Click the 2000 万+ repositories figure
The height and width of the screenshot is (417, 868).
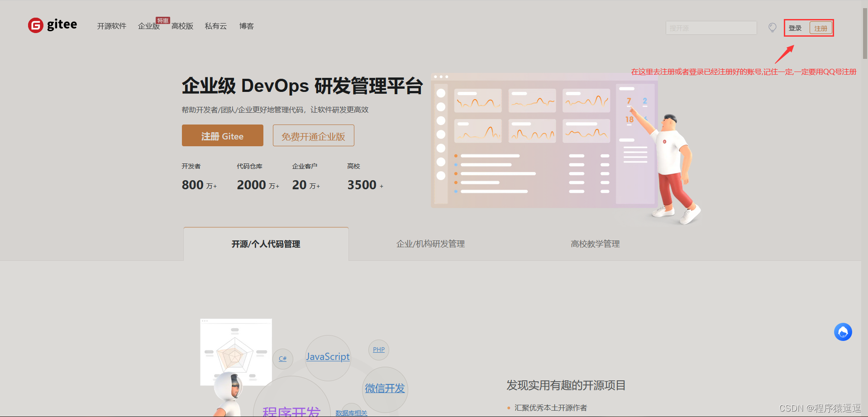click(258, 185)
